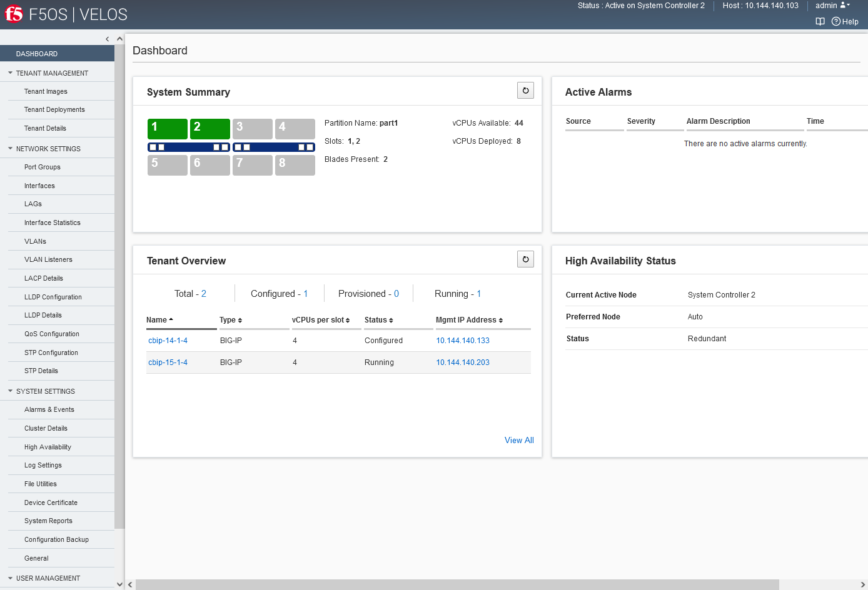Open the Help link
Screen dimensions: 868x590
pos(845,21)
